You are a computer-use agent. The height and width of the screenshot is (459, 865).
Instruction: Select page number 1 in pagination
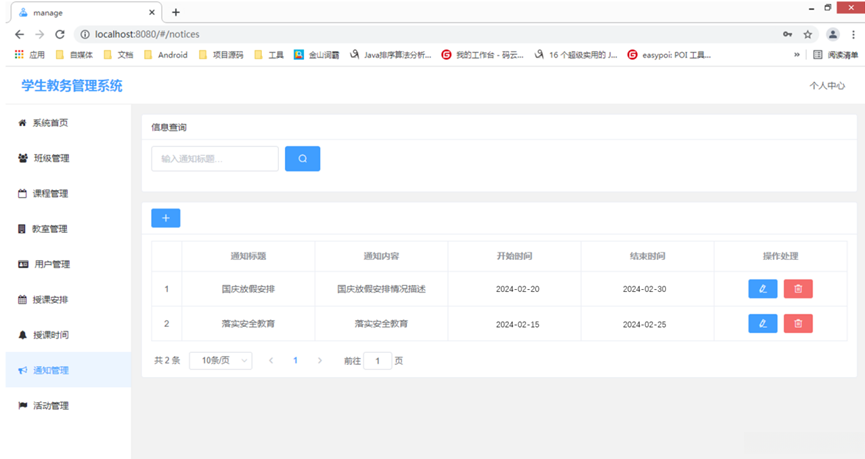click(295, 360)
